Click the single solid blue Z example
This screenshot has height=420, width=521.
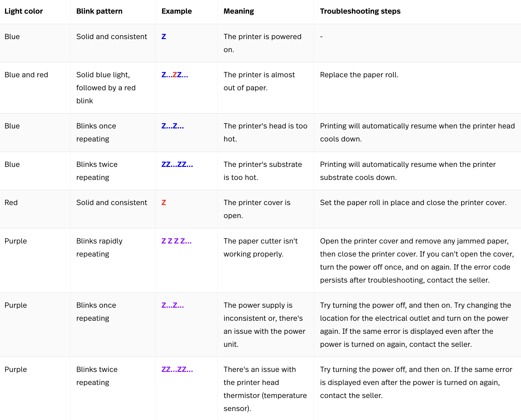click(x=164, y=37)
